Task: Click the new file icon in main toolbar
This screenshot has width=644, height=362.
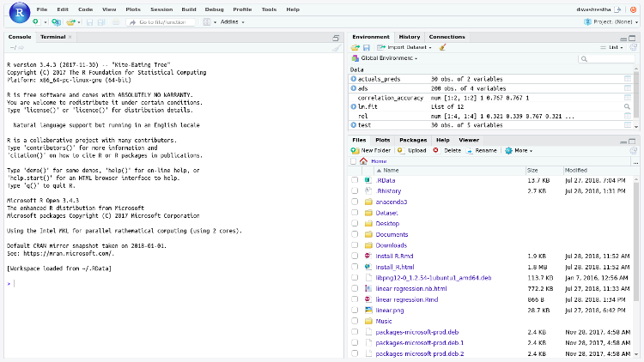Action: pyautogui.click(x=36, y=21)
